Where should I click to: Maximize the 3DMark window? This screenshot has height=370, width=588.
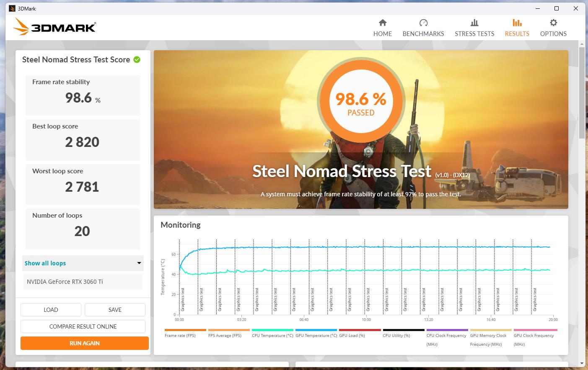click(x=557, y=8)
